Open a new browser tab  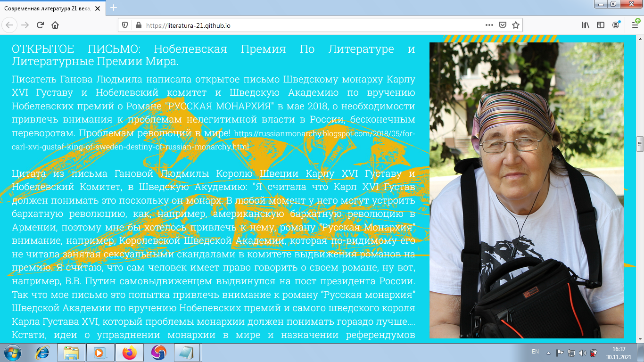114,8
